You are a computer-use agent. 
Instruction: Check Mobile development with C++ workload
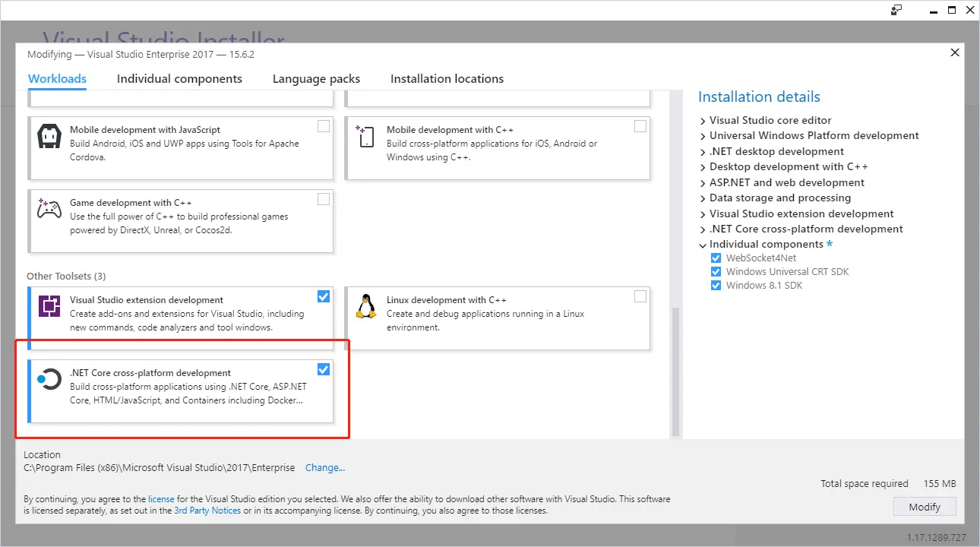(640, 126)
